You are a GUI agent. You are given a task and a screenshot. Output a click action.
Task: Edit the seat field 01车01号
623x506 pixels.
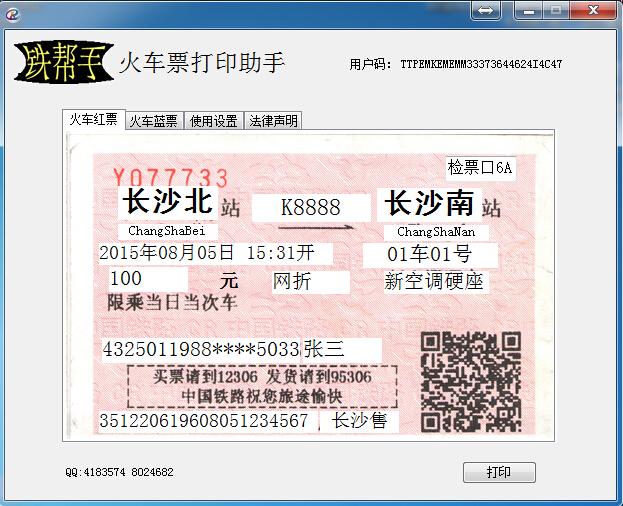(x=430, y=255)
